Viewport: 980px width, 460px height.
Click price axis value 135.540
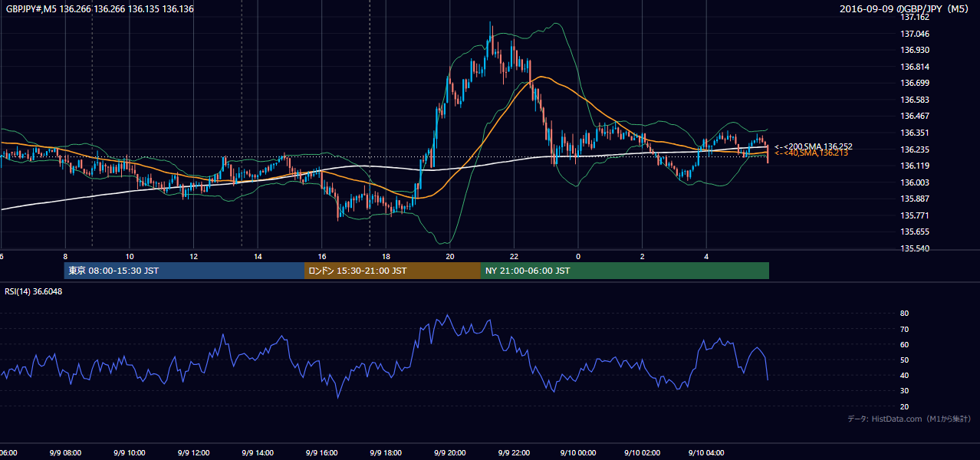(914, 249)
